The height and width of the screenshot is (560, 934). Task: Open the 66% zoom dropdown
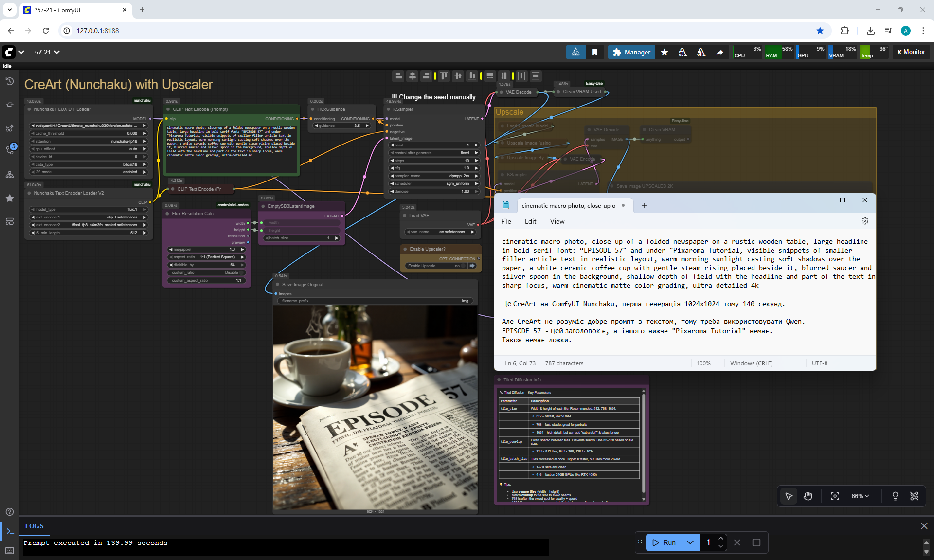pos(860,496)
